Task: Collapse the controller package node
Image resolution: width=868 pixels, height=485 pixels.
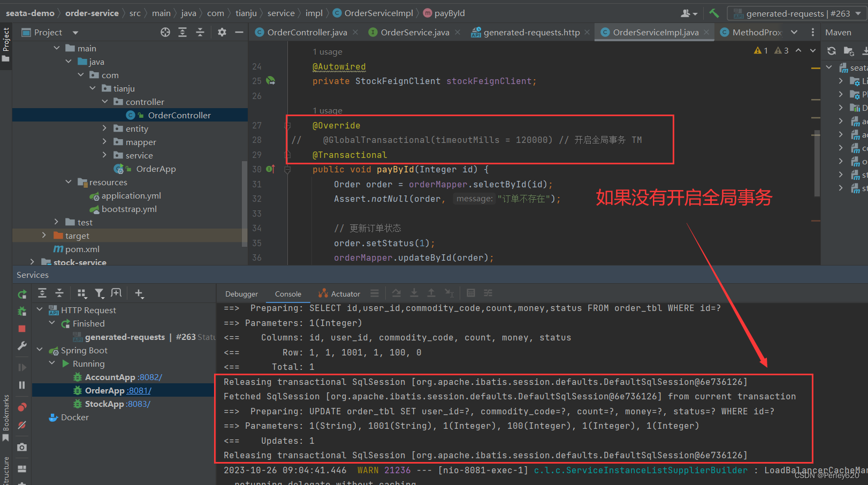Action: pos(105,102)
